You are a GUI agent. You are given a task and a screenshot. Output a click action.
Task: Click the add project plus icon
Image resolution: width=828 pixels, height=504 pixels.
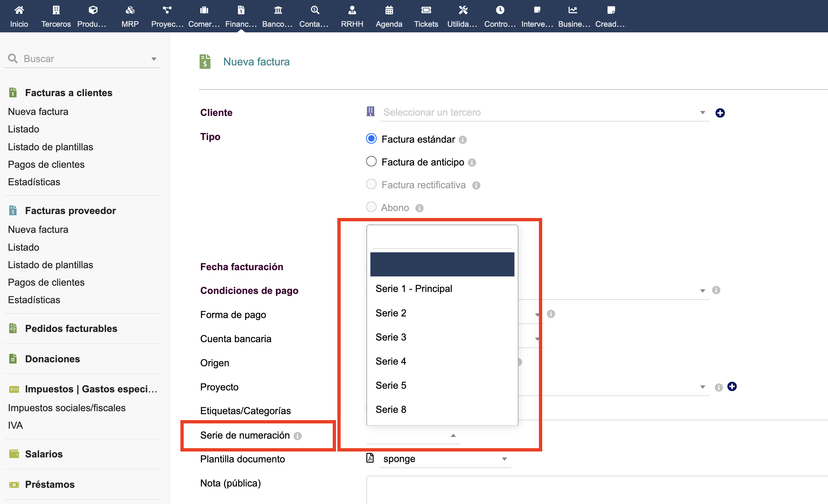point(732,387)
